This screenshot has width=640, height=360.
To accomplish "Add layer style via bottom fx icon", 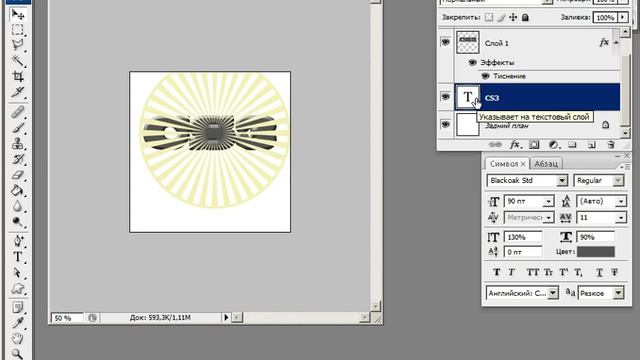I will 515,144.
